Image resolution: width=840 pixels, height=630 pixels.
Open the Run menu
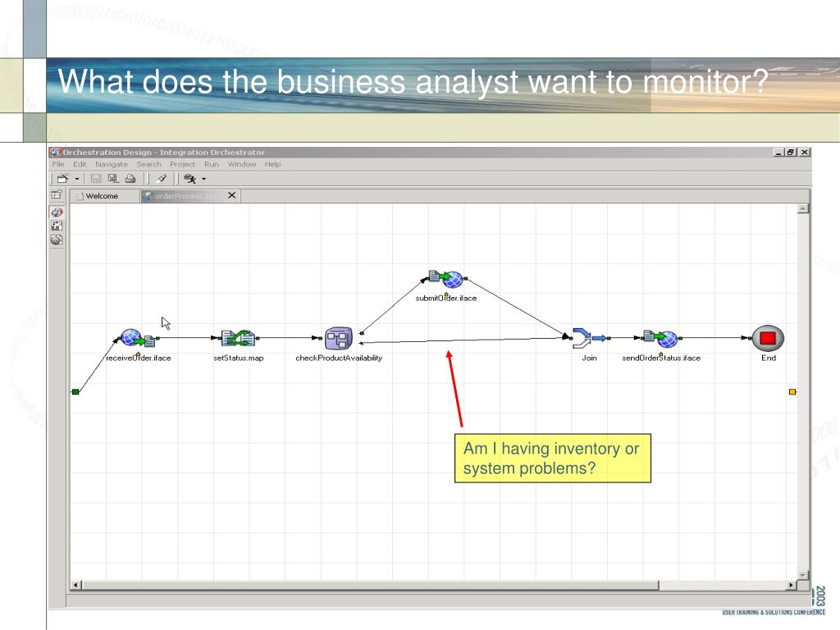coord(211,164)
